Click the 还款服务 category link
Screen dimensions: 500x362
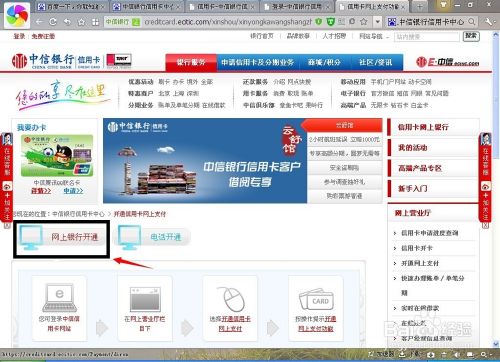click(255, 82)
